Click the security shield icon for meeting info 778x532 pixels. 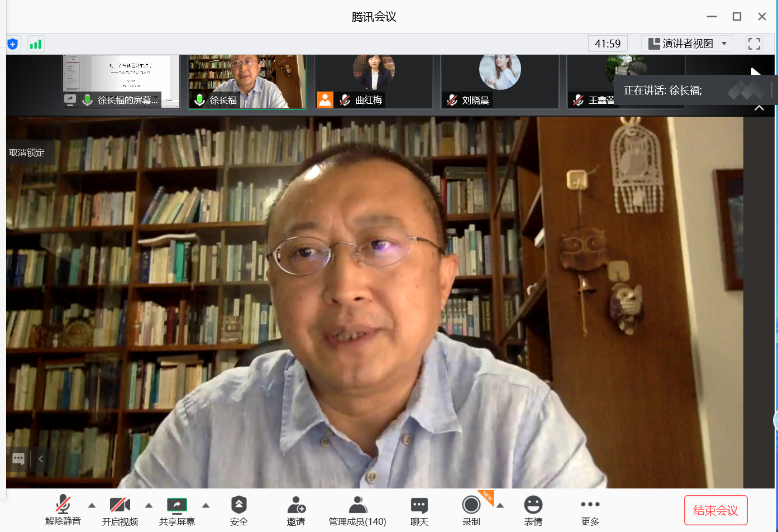13,44
